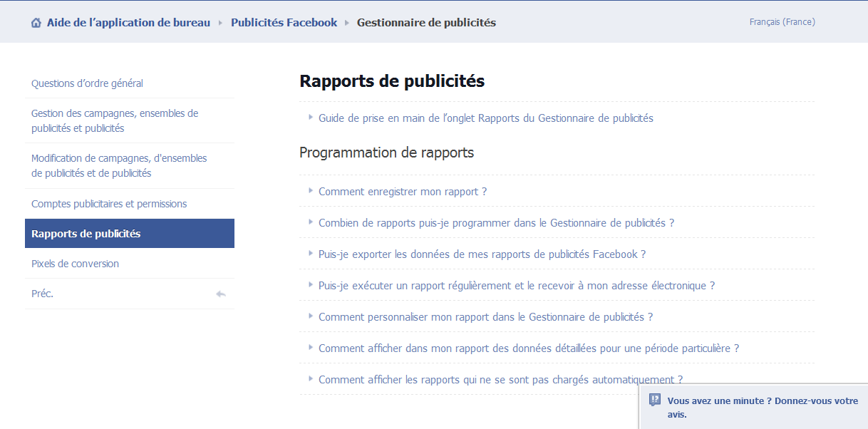
Task: Open rapports pas chargés automatiquement question text
Action: pos(500,380)
